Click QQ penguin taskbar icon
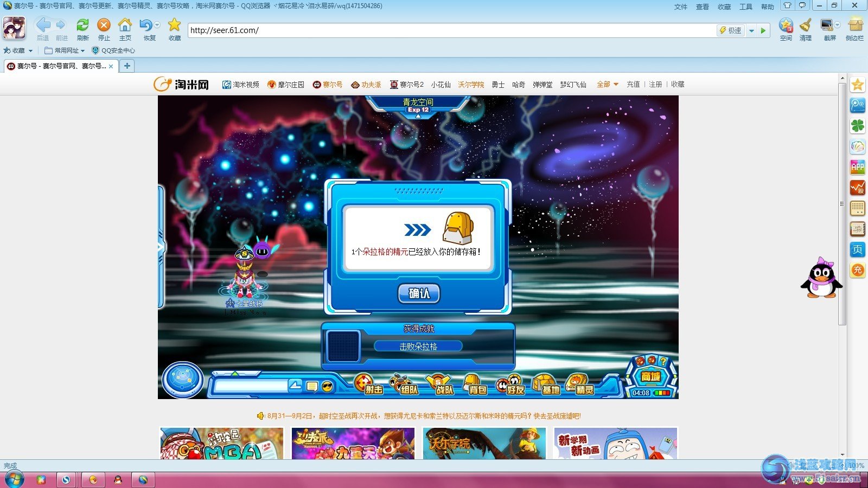Viewport: 868px width, 488px height. [118, 479]
